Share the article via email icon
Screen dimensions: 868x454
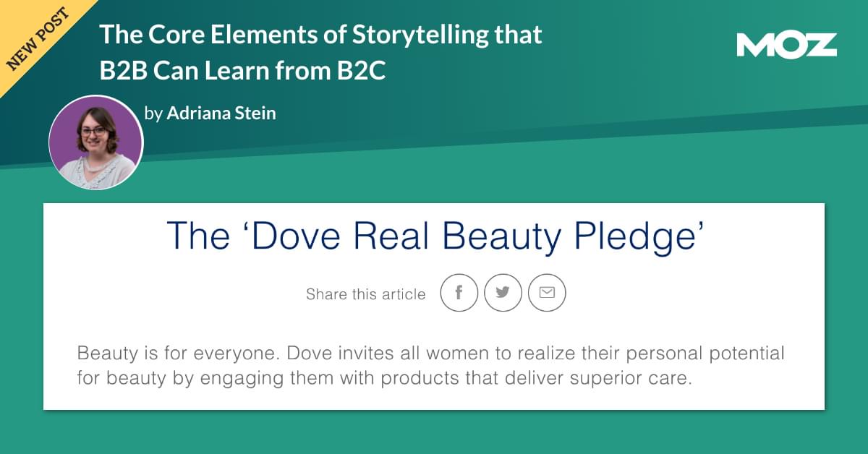click(547, 293)
